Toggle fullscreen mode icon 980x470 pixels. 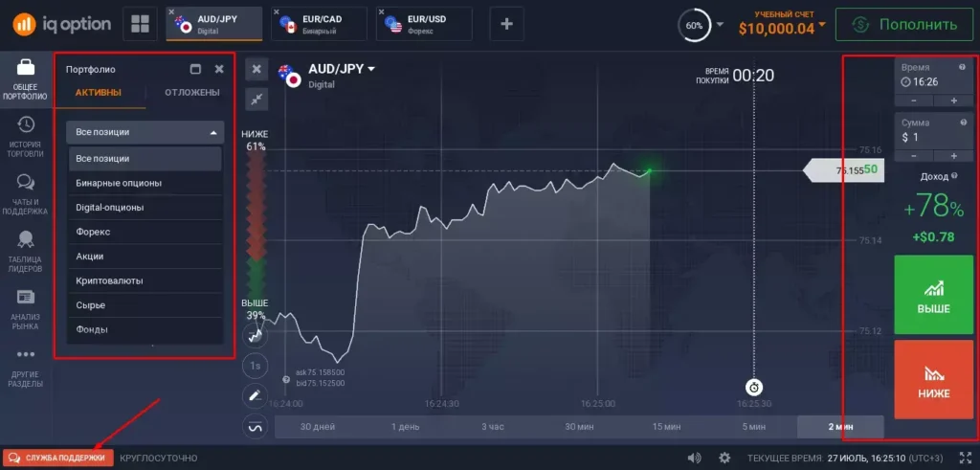965,459
